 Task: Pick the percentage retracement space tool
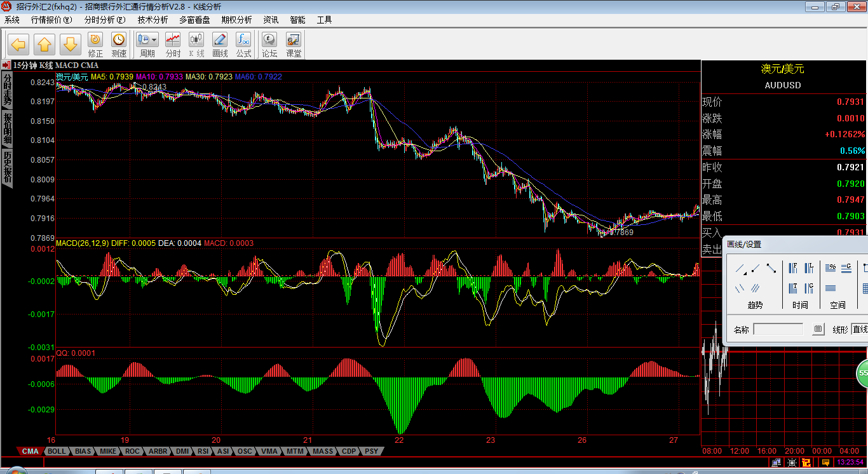(830, 268)
